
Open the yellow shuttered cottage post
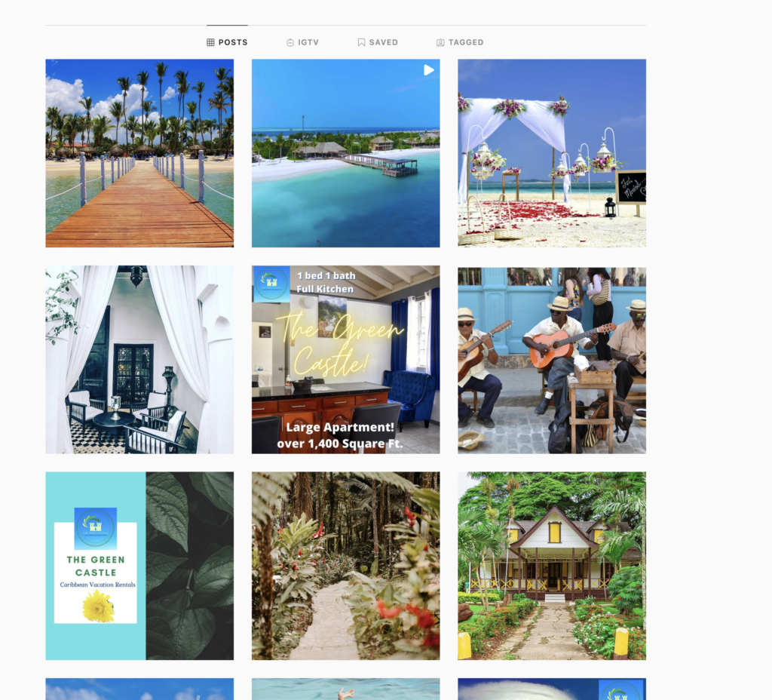click(551, 566)
